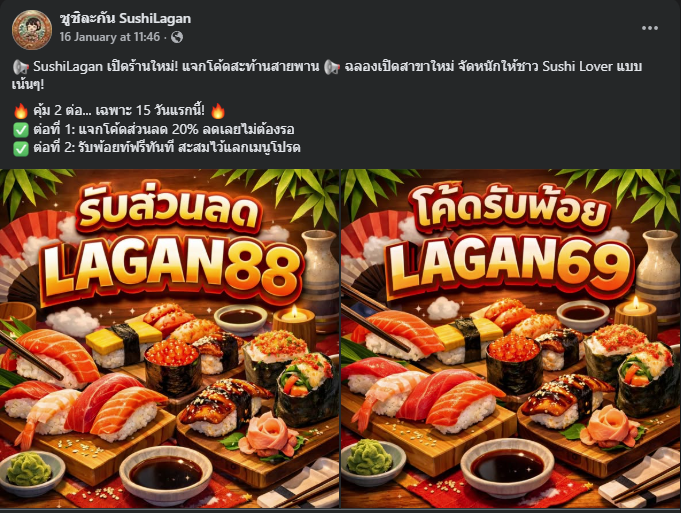Click the globe public audience icon
681x513 pixels.
point(177,37)
